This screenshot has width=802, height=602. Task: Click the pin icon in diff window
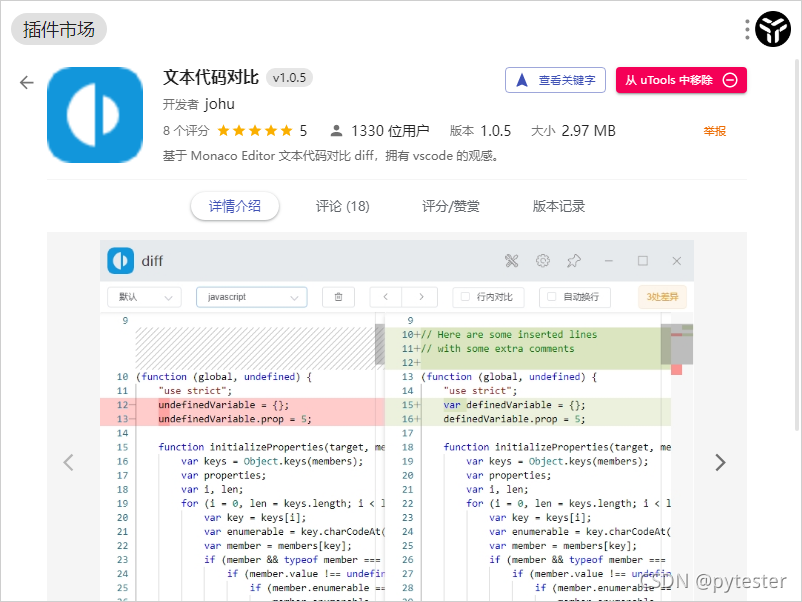[x=574, y=261]
